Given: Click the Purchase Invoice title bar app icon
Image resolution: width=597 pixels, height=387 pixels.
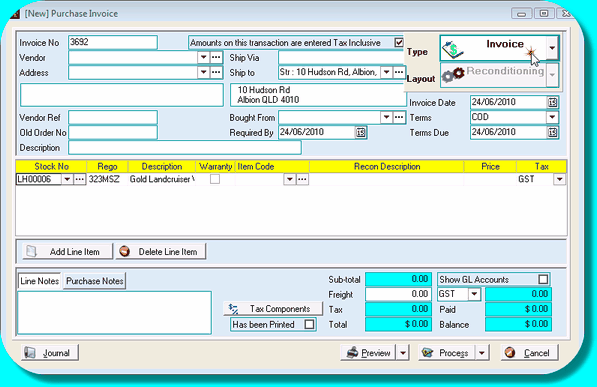Looking at the screenshot, I should (x=15, y=14).
